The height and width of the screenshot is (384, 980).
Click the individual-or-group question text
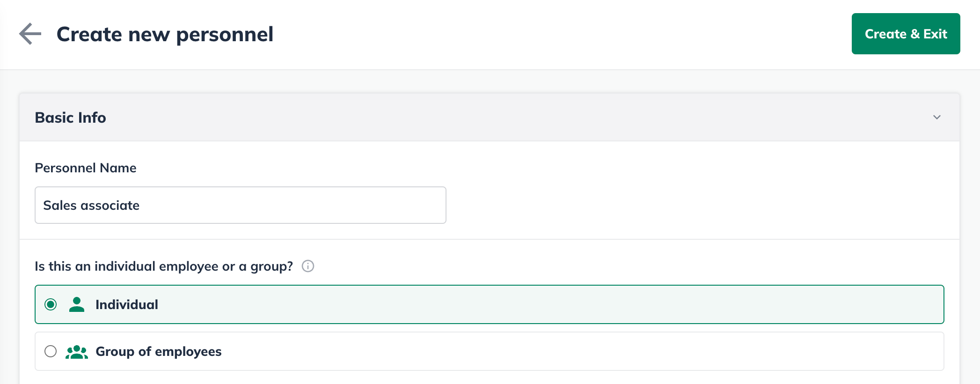pos(164,266)
